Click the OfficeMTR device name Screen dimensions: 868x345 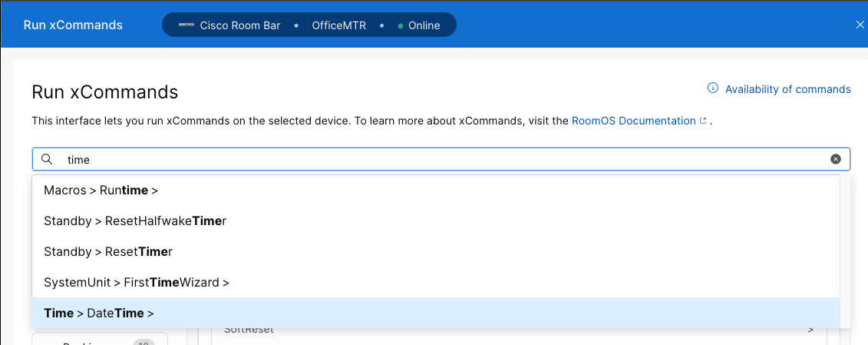338,25
